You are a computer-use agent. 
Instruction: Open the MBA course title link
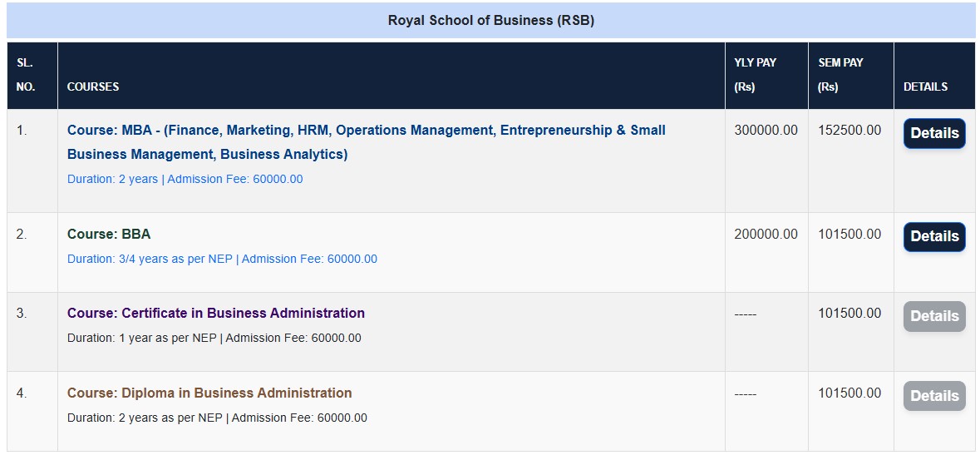click(367, 142)
